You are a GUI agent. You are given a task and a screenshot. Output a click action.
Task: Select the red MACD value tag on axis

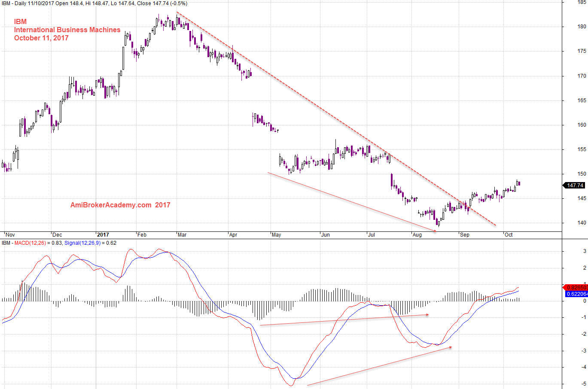(576, 288)
